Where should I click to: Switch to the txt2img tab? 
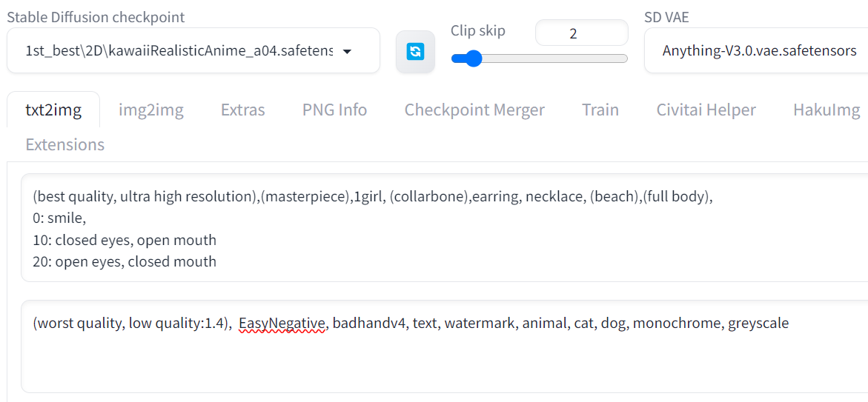pos(53,110)
